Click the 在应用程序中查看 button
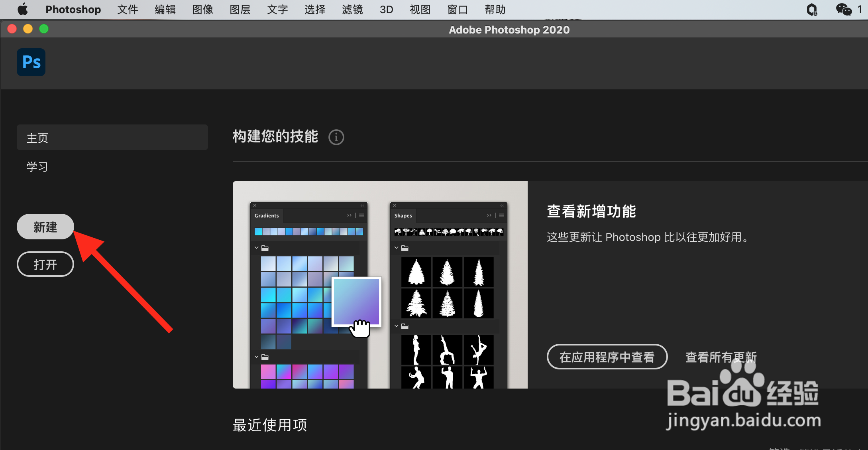Image resolution: width=868 pixels, height=450 pixels. pos(607,357)
